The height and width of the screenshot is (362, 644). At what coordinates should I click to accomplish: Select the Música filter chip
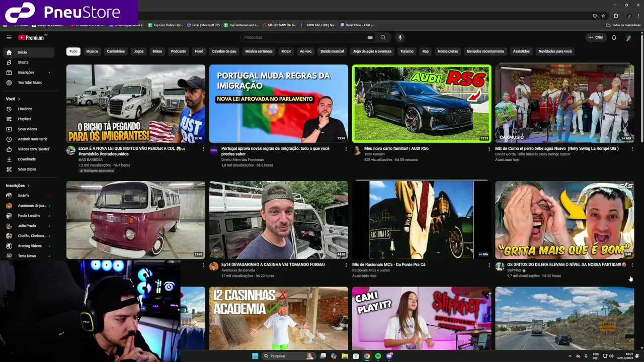click(92, 51)
